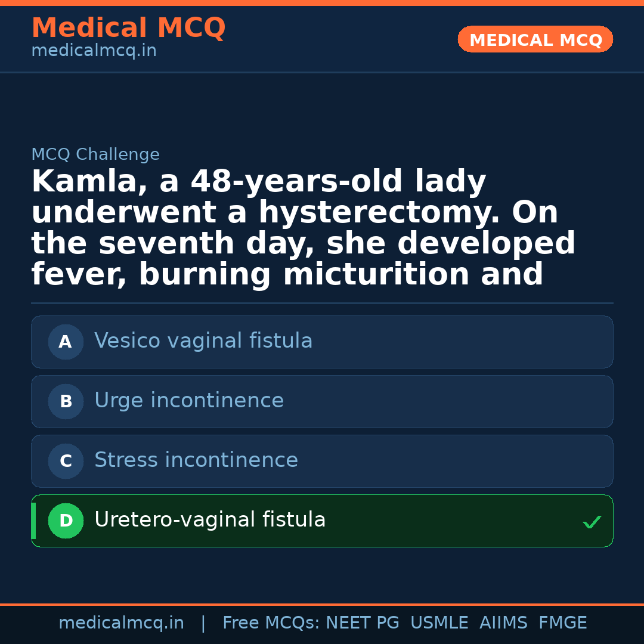The image size is (644, 644).
Task: Select the "Uretero-vaginal fistula" answer text
Action: point(210,520)
